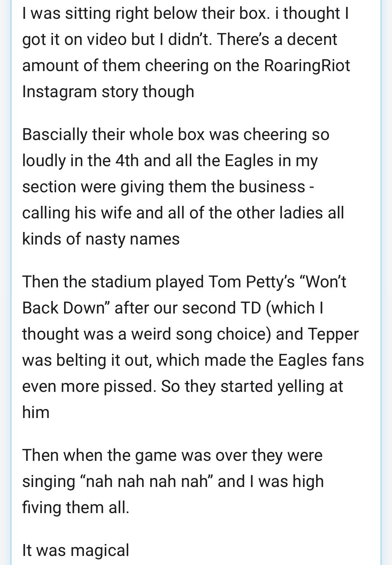This screenshot has height=565, width=392.
Task: Click the words "giving them the business"
Action: coord(213,187)
